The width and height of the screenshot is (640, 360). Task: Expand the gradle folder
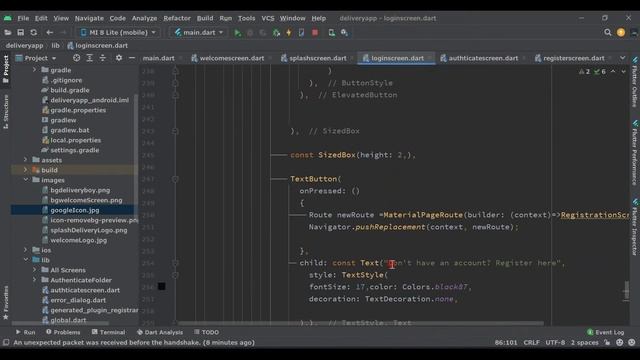tap(34, 70)
